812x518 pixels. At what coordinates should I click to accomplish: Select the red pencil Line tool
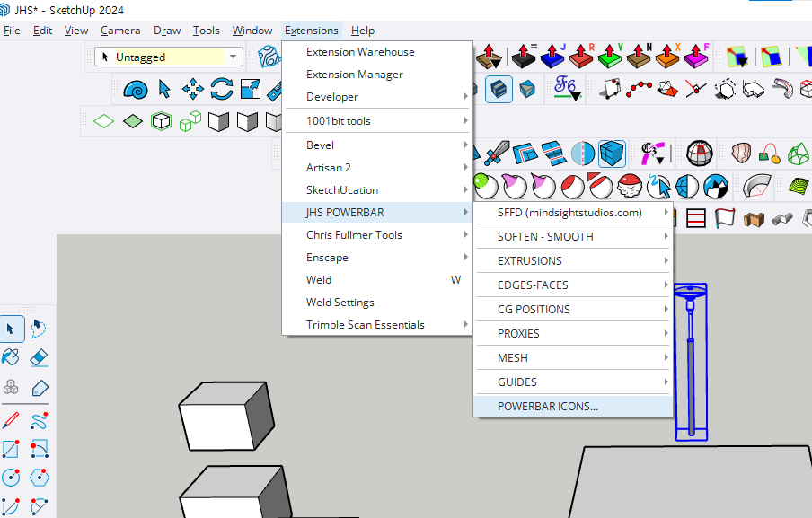(11, 421)
